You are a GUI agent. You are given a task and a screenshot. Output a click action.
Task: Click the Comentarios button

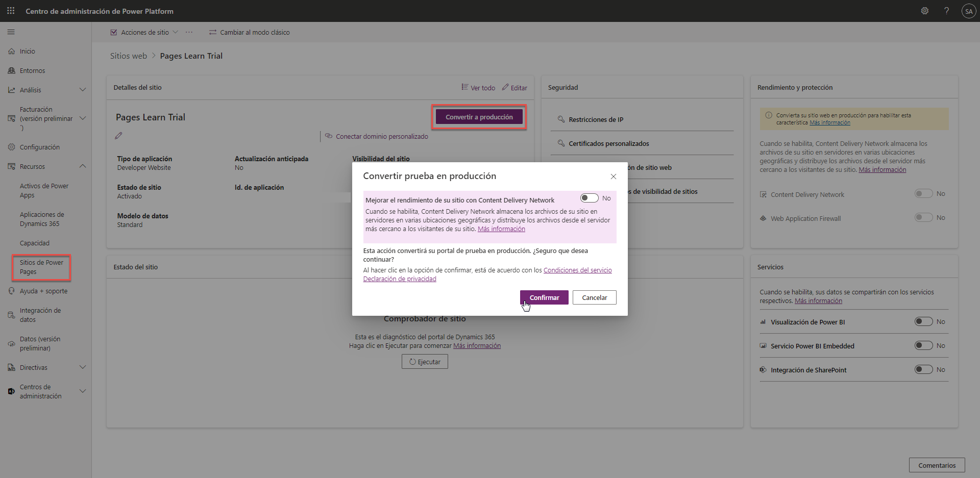[937, 465]
